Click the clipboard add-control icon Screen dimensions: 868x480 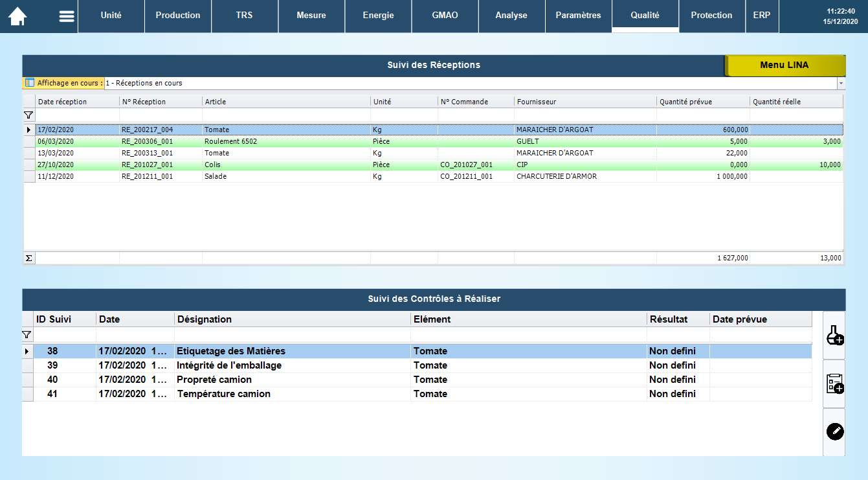(x=835, y=383)
